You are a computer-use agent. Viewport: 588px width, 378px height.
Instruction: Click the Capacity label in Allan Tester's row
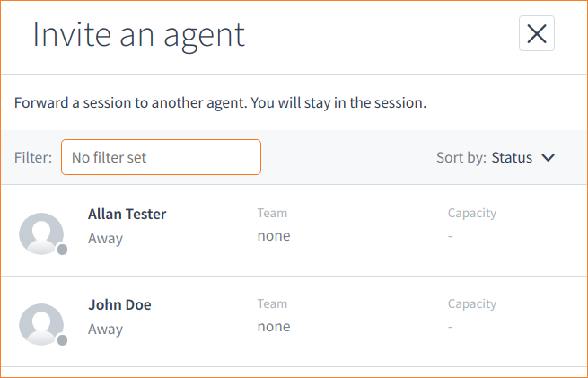pos(472,214)
